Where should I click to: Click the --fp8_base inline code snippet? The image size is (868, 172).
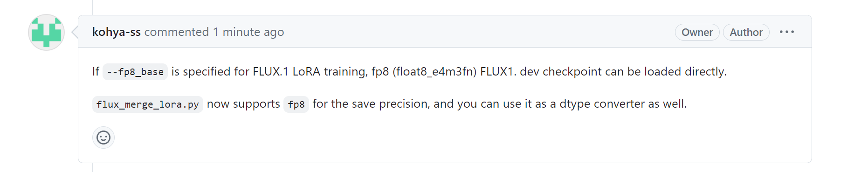(135, 72)
